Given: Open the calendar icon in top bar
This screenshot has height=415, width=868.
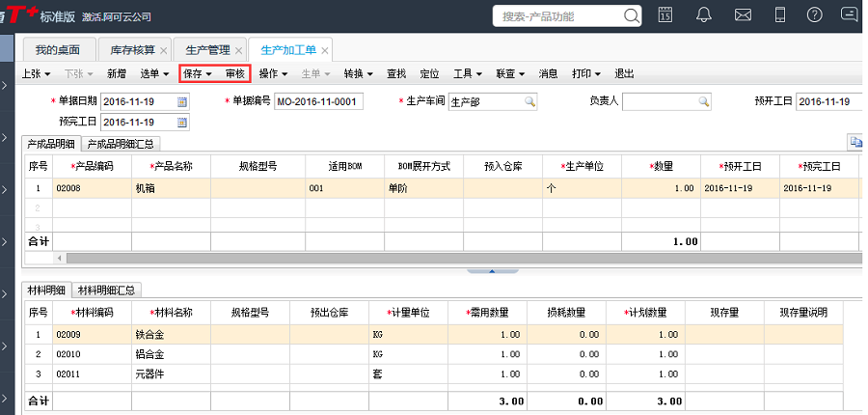Looking at the screenshot, I should tap(665, 14).
